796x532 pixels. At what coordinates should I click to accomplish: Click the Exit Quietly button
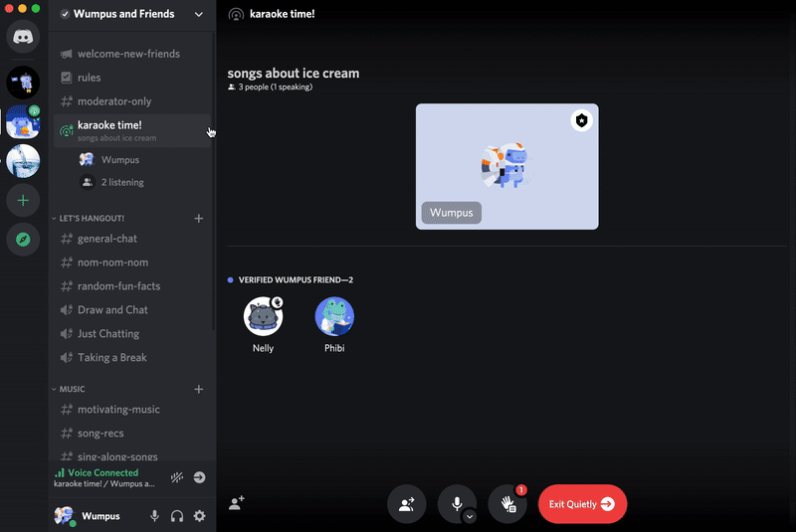point(582,504)
